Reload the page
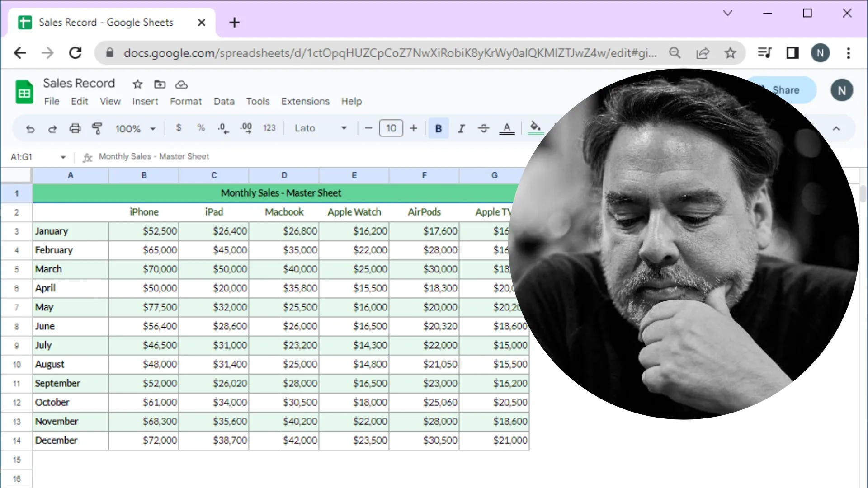The image size is (868, 488). pos(75,53)
